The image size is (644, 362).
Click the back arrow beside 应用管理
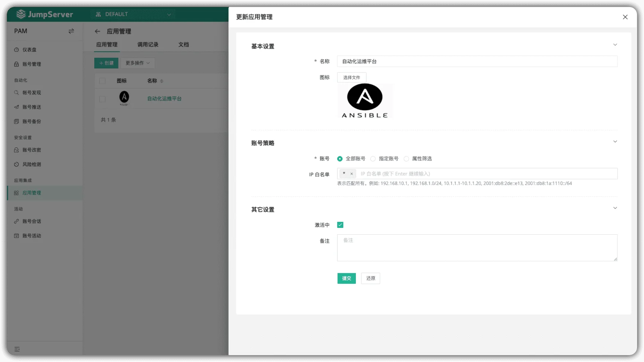click(97, 31)
